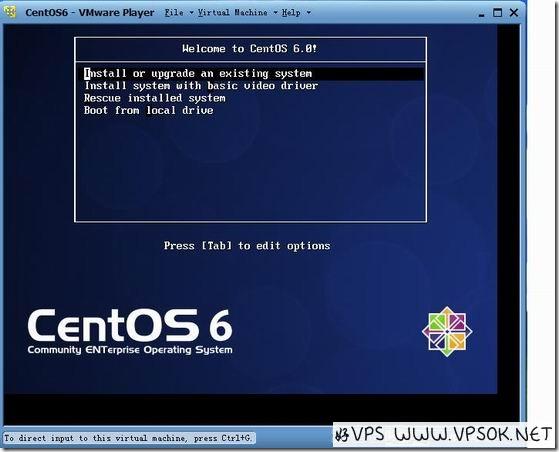The width and height of the screenshot is (559, 452).
Task: Open the Virtual Machine menu
Action: (x=232, y=12)
